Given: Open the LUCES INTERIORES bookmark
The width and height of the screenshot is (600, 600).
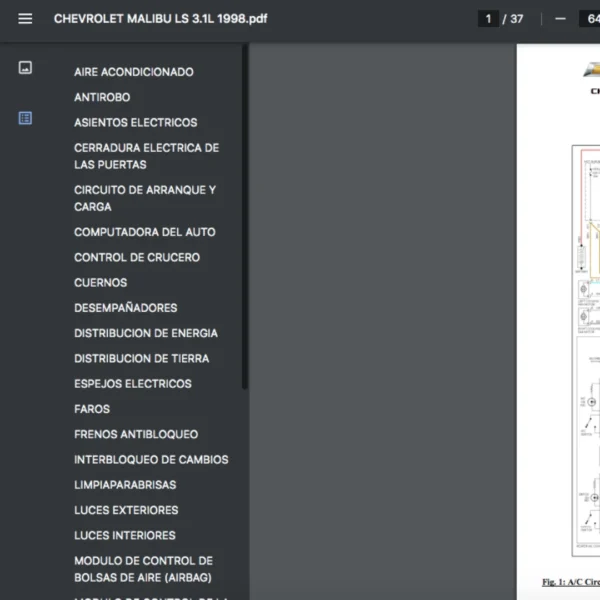Looking at the screenshot, I should pyautogui.click(x=125, y=535).
